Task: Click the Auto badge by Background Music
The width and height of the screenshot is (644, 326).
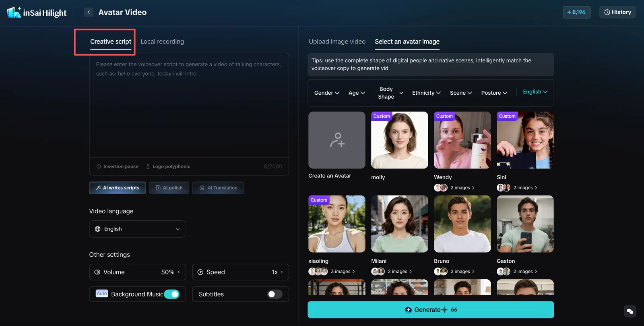Action: coord(102,293)
